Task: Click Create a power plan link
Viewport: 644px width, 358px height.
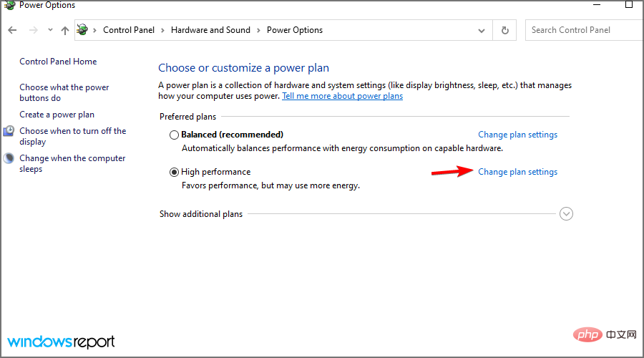Action: coord(57,115)
